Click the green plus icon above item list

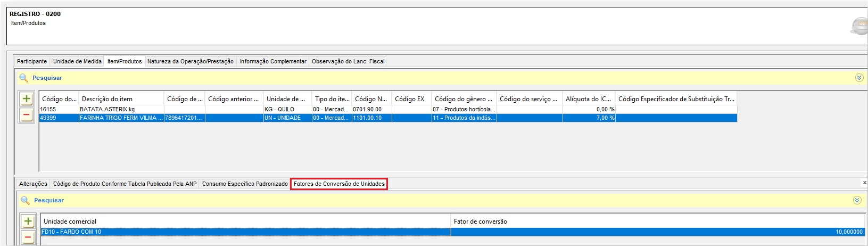27,99
